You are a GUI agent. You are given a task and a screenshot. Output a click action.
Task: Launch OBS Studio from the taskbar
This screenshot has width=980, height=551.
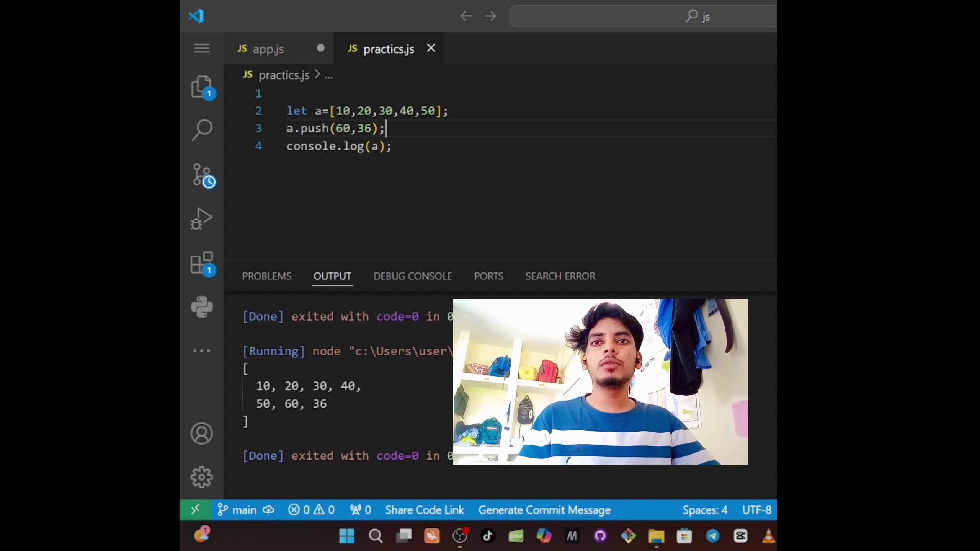[x=459, y=536]
